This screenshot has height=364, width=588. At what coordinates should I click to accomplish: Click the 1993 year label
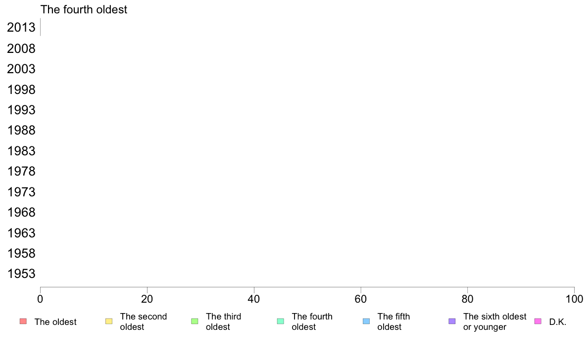click(x=21, y=110)
